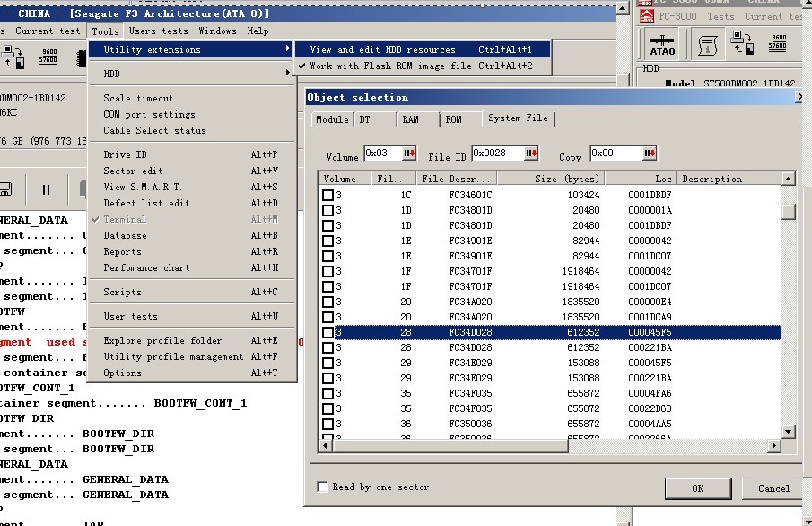The height and width of the screenshot is (526, 812).
Task: Tick checkbox of FC34901E at Loc 00000042
Action: tap(327, 241)
